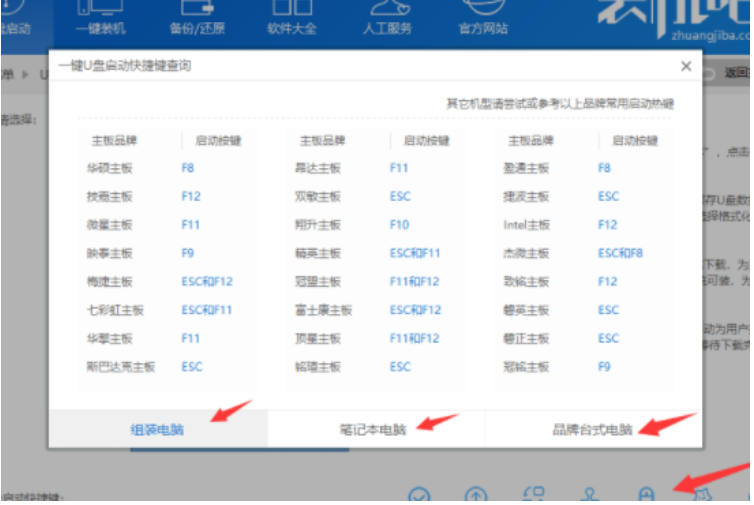
Task: Click F9 hotkey beside 冠铭主板
Action: 604,367
